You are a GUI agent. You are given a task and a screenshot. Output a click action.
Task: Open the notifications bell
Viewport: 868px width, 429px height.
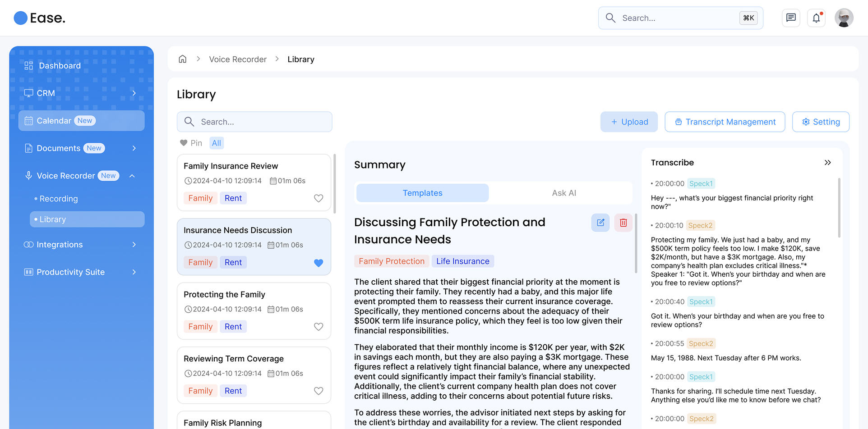click(817, 18)
